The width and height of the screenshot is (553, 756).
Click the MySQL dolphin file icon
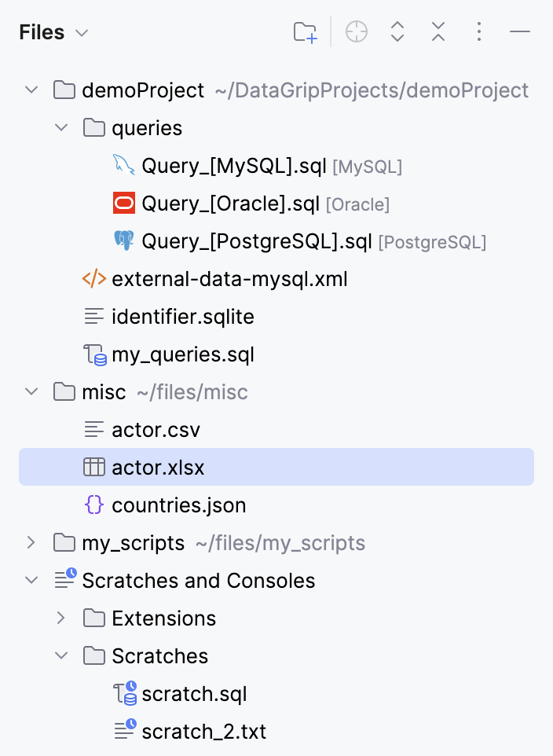pos(124,166)
